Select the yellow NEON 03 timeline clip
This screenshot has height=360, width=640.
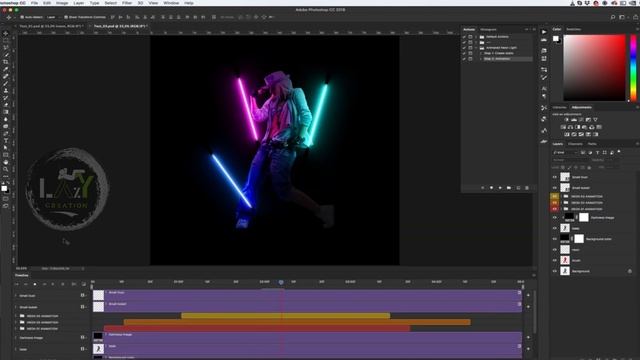coord(285,316)
